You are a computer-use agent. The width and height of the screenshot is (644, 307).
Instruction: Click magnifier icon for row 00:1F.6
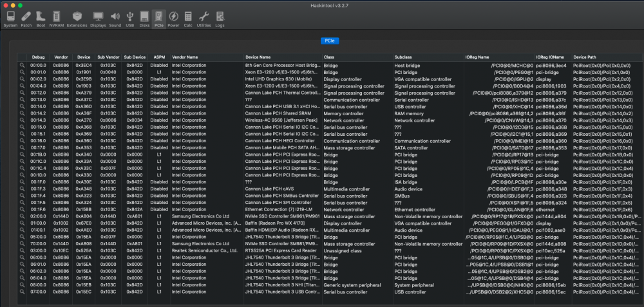[22, 209]
